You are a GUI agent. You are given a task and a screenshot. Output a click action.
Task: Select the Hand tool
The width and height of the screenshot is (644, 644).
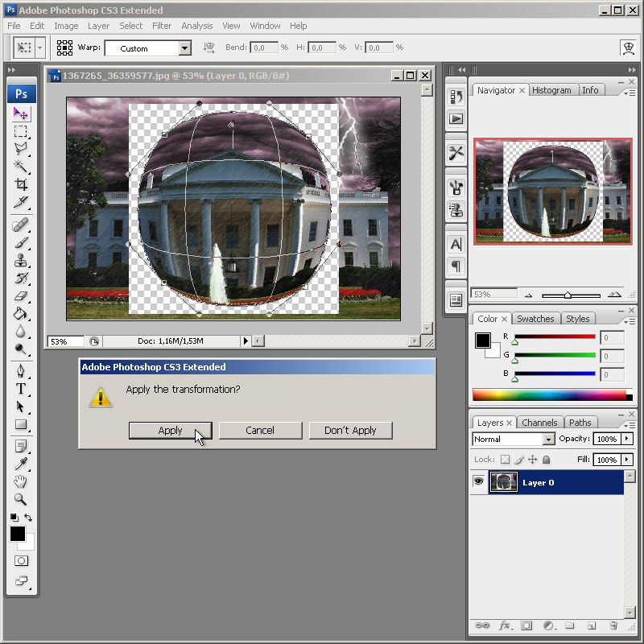21,481
